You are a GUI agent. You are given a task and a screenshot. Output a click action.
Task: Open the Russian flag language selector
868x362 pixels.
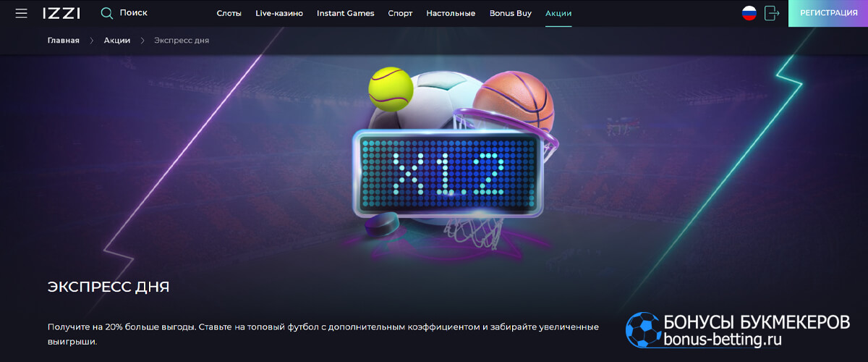749,13
